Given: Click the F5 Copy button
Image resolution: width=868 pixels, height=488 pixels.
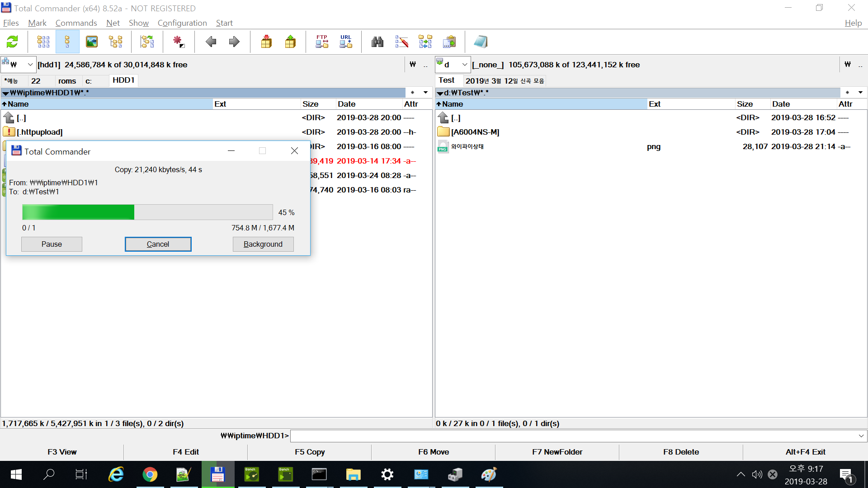Looking at the screenshot, I should pyautogui.click(x=310, y=452).
